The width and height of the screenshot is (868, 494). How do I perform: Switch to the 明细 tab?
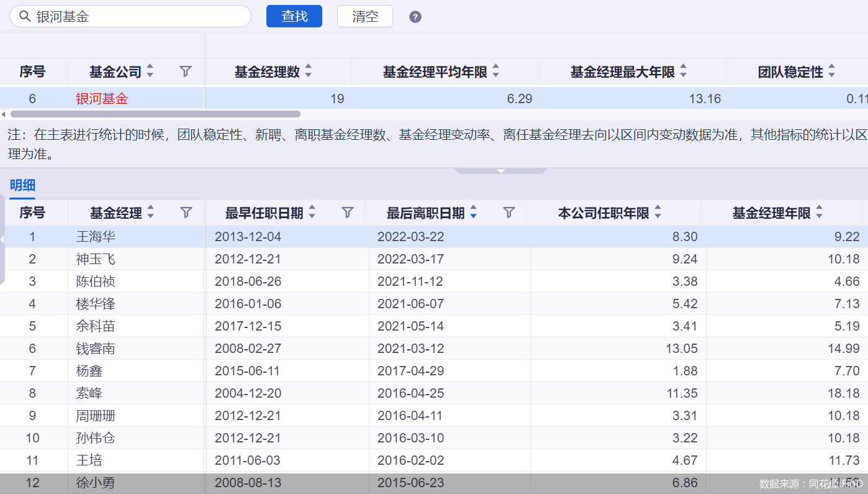tap(24, 185)
